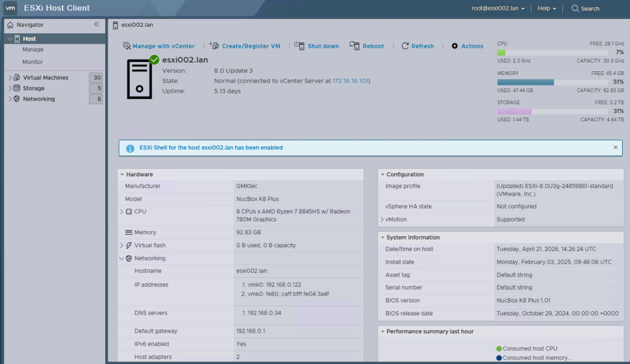The width and height of the screenshot is (630, 364).
Task: Click the blue Consumed host memory legend dot
Action: (x=499, y=358)
